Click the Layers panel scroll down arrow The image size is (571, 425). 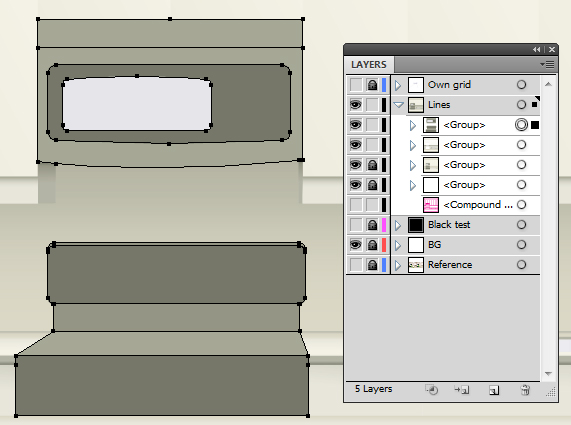[x=548, y=373]
